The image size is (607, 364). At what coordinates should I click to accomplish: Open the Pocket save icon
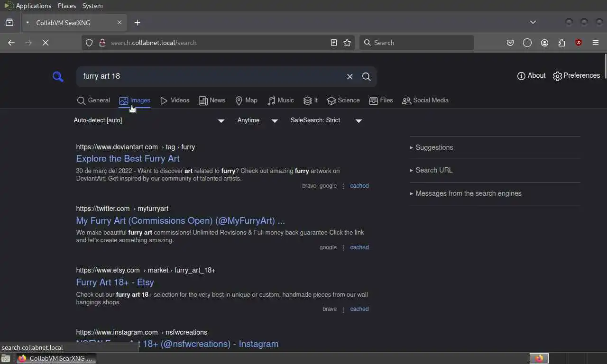(510, 43)
